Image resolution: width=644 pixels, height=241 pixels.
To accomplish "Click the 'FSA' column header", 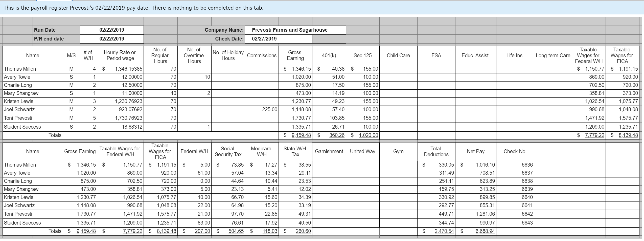I will click(436, 55).
